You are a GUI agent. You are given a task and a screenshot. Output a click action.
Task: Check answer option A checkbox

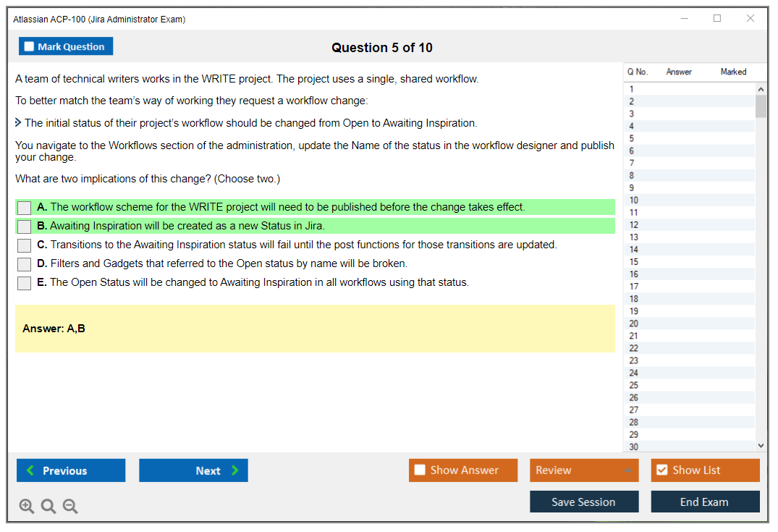click(x=25, y=208)
